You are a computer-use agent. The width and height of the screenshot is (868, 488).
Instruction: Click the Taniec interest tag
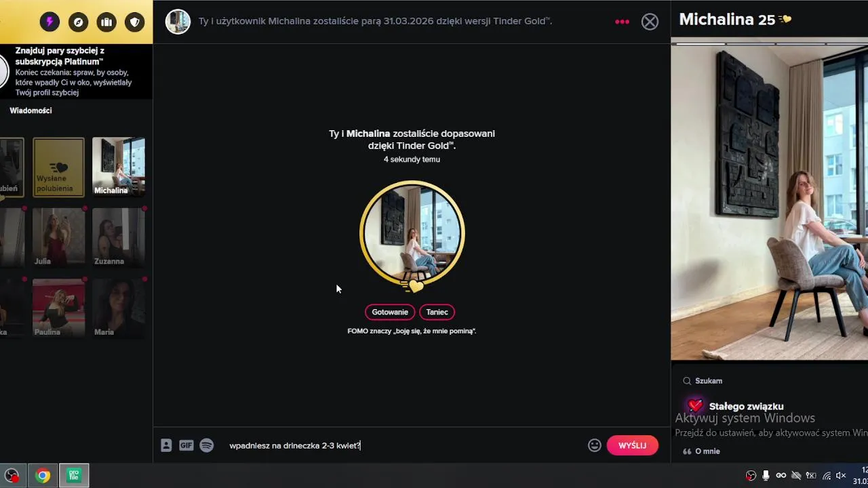[x=437, y=312]
